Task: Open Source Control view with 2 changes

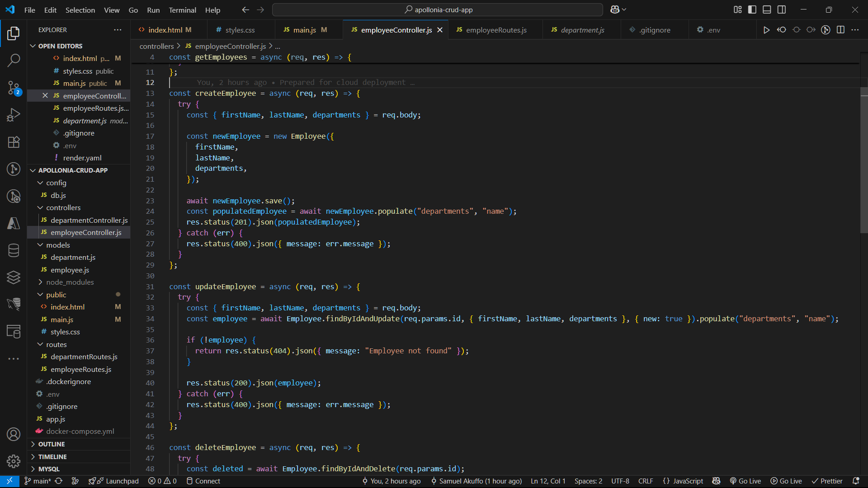Action: (14, 88)
